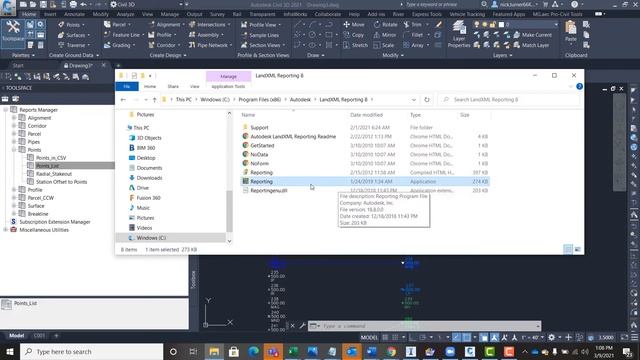Open Google Chrome from the taskbar
Screen dimensions: 640x360
pos(391,351)
